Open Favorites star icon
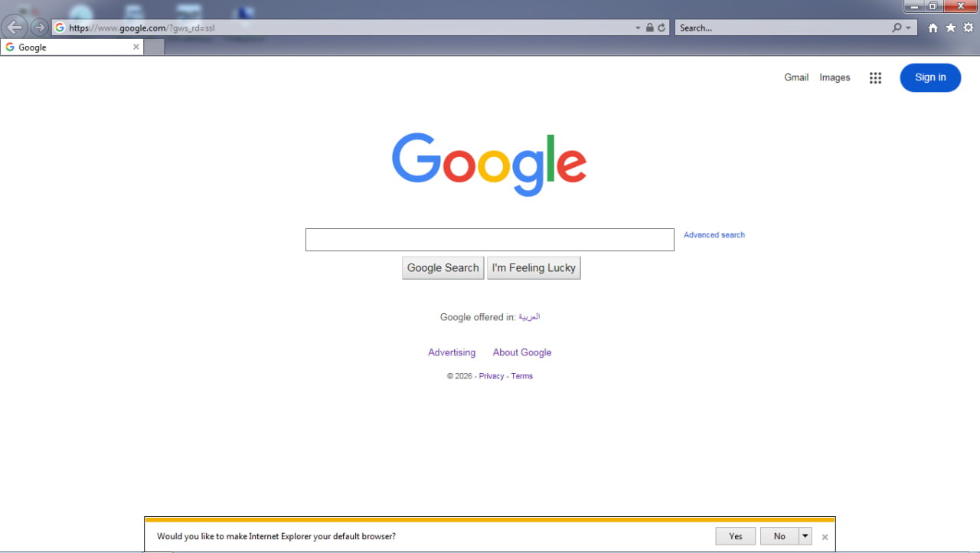This screenshot has width=980, height=553. (950, 28)
